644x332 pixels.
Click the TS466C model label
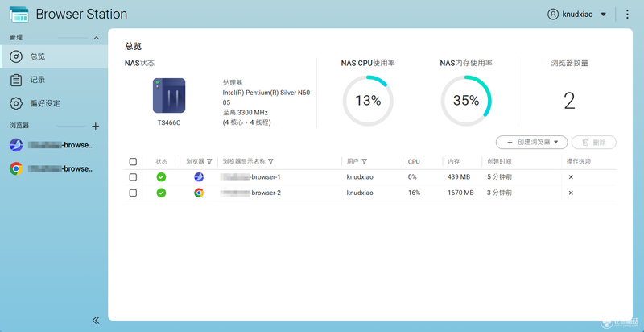[x=169, y=122]
